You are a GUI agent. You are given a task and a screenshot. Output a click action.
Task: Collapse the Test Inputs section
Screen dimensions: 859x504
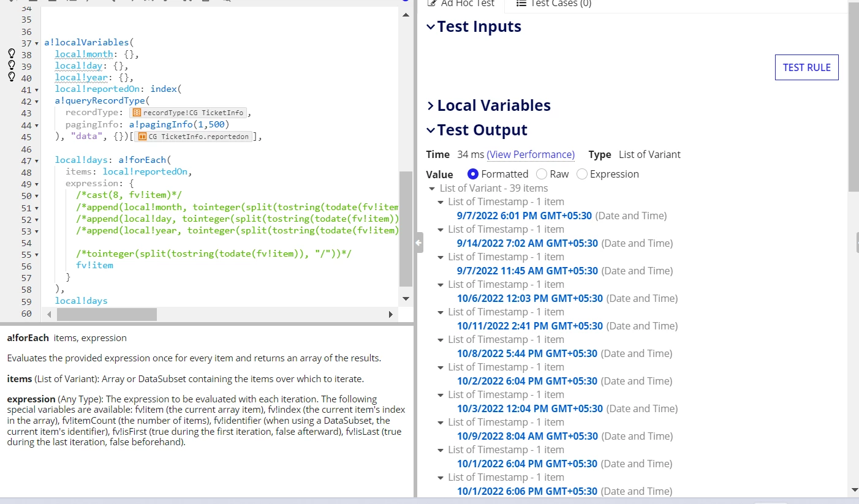point(431,27)
